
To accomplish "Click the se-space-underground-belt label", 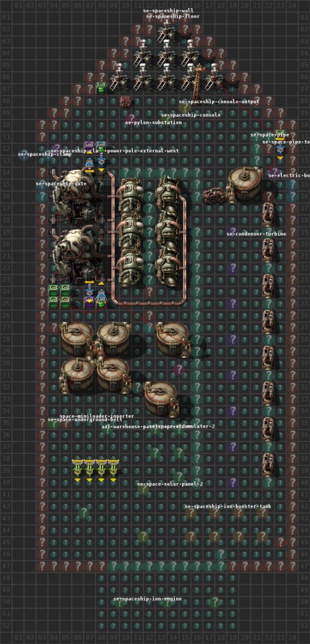I will [85, 419].
